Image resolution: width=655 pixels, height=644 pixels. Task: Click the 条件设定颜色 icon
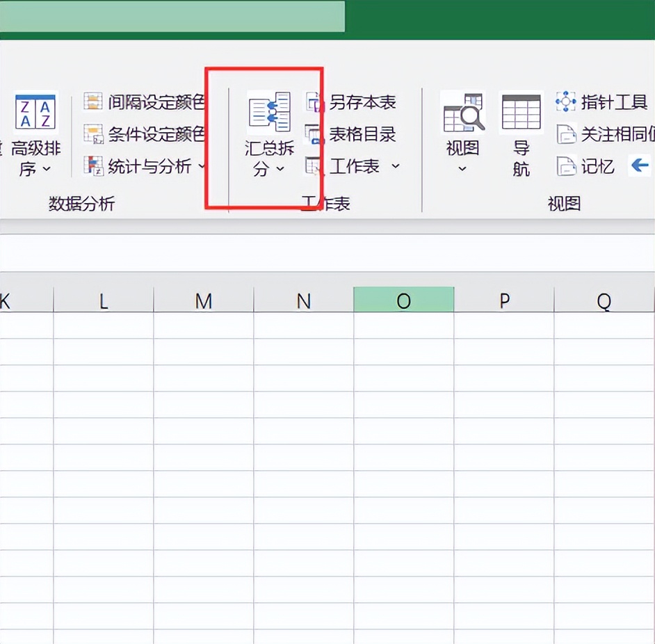point(94,134)
